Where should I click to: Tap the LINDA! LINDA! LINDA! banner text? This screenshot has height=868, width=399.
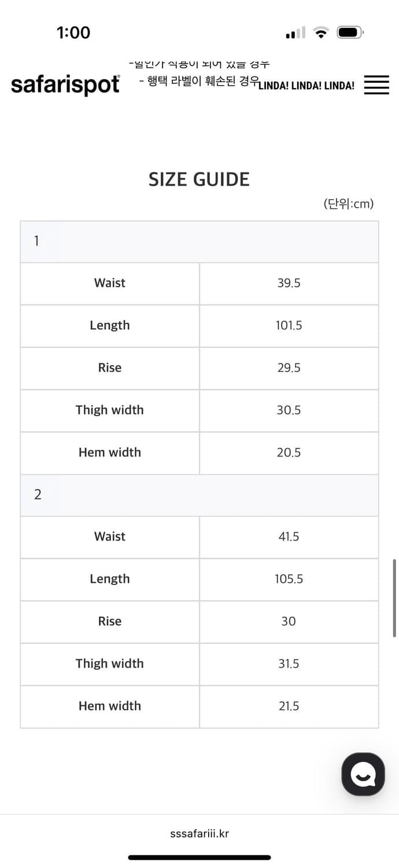pyautogui.click(x=306, y=86)
